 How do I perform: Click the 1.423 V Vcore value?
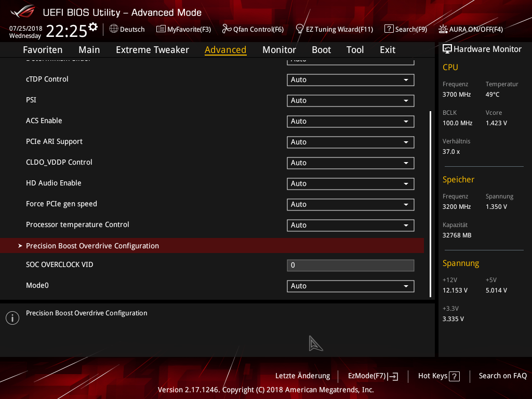[496, 123]
